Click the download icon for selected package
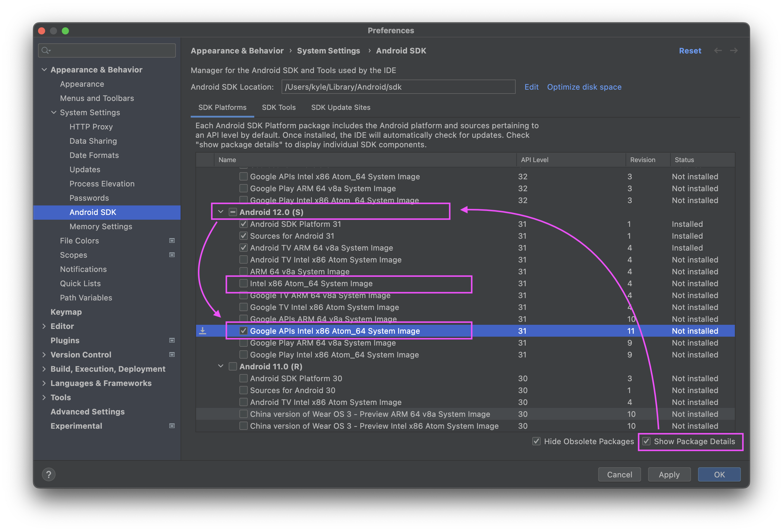Viewport: 783px width, 532px height. pyautogui.click(x=205, y=331)
